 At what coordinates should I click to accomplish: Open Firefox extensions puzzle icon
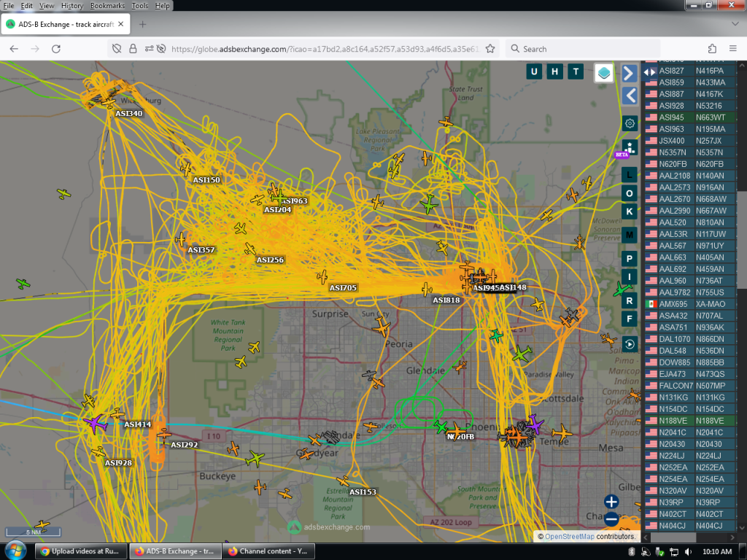[x=712, y=49]
